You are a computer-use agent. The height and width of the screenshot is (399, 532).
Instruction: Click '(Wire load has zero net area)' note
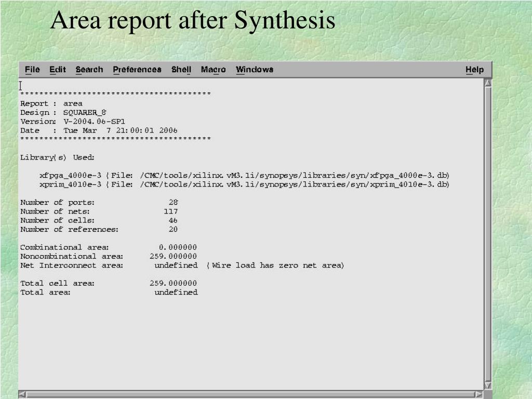[275, 265]
